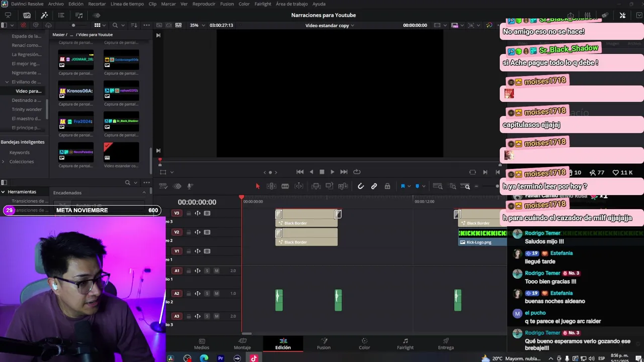The width and height of the screenshot is (644, 362).
Task: Open the panel layout dropdown beside the sidebar icon
Action: pos(12,25)
